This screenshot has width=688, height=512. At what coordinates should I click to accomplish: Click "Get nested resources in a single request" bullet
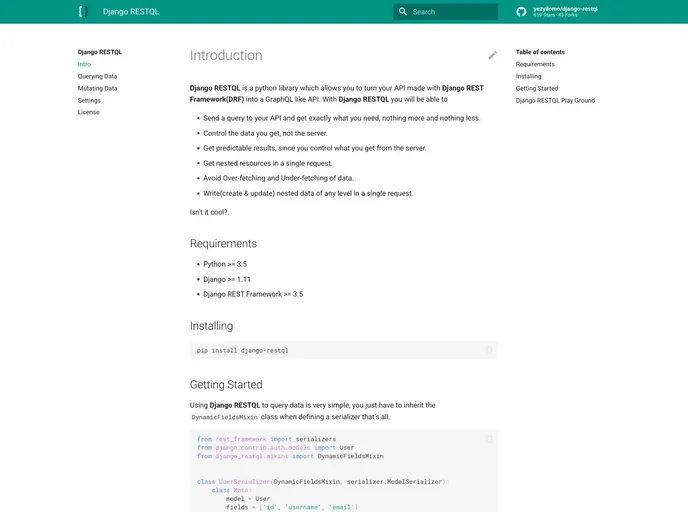[x=268, y=163]
